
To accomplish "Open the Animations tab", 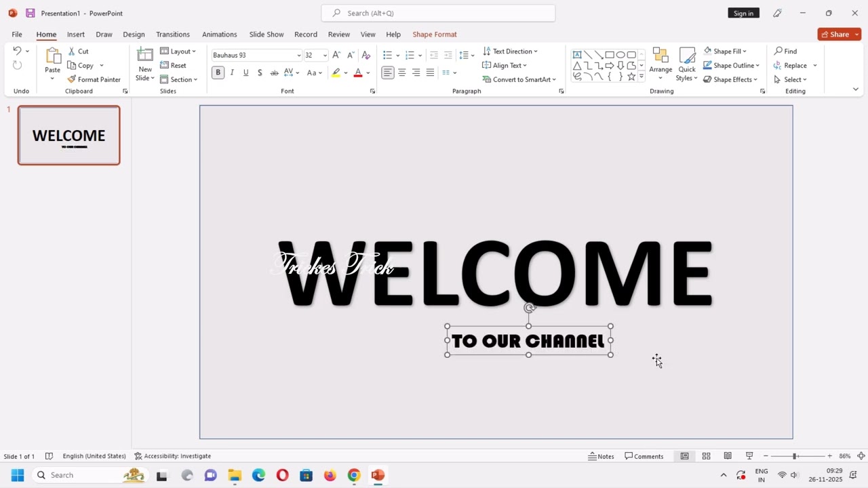I will pyautogui.click(x=220, y=34).
